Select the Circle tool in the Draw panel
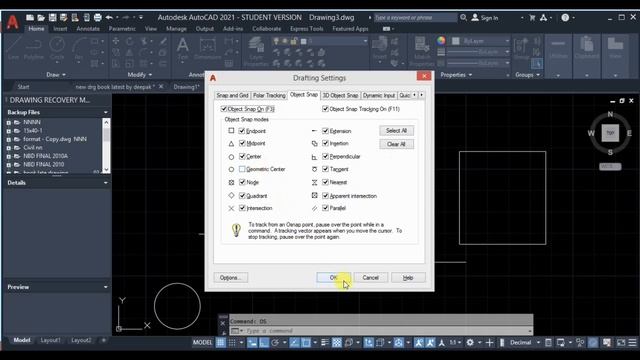The width and height of the screenshot is (640, 360). pyautogui.click(x=57, y=48)
